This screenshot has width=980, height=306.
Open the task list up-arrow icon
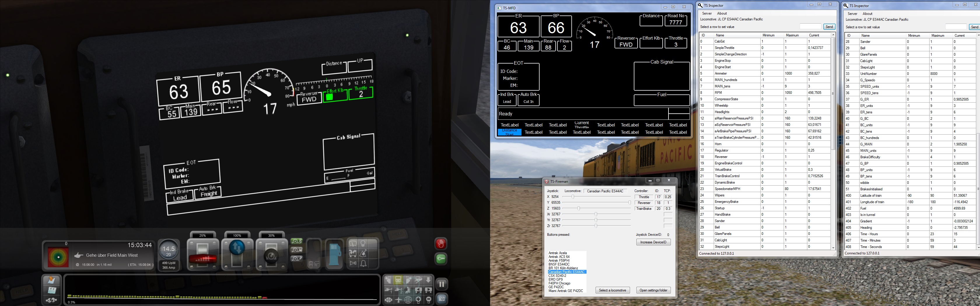[51, 281]
